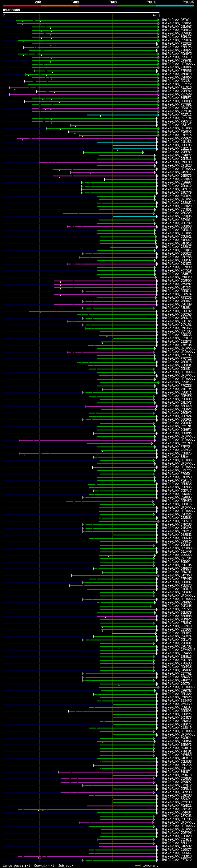Click the cyan alignment bar for UniRef100_Q23QX7
The width and height of the screenshot is (197, 868).
click(x=134, y=247)
